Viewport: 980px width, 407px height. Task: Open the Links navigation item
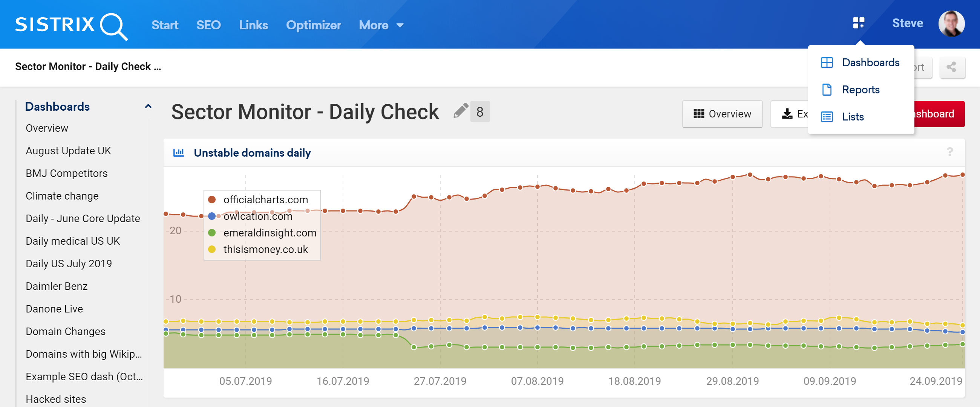(x=253, y=25)
